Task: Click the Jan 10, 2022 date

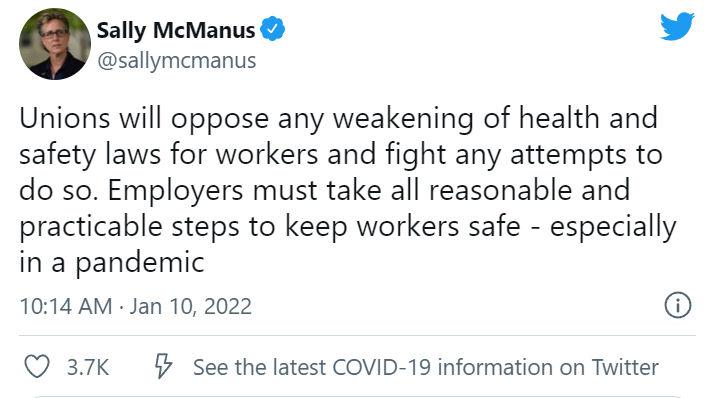Action: coord(191,307)
